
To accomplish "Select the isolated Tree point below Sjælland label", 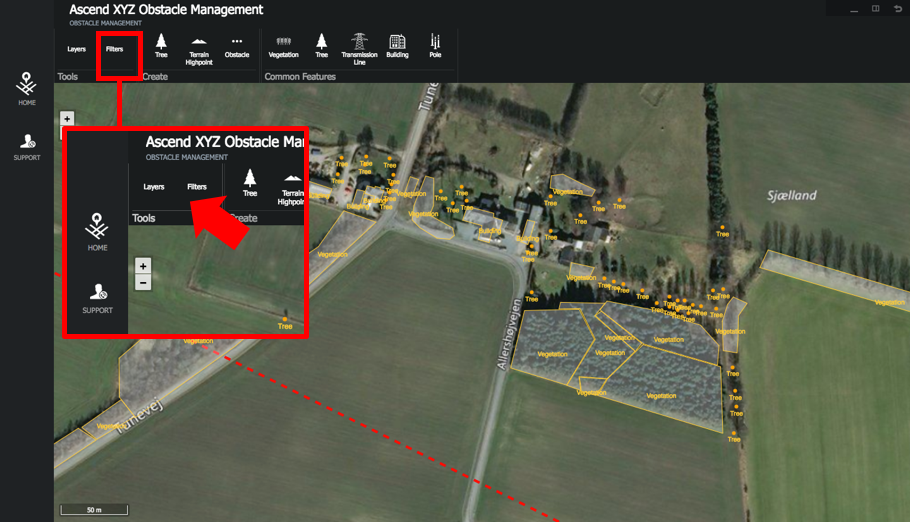I will pos(722,231).
